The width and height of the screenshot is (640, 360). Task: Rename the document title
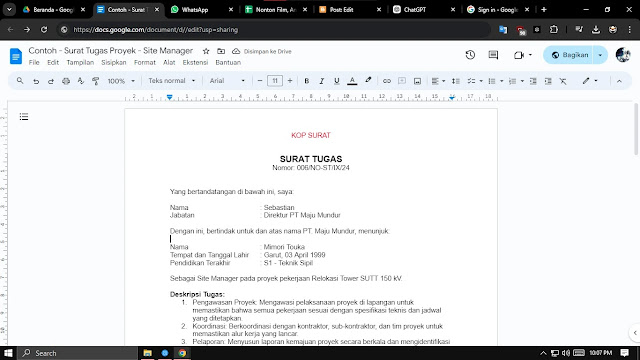(x=111, y=51)
